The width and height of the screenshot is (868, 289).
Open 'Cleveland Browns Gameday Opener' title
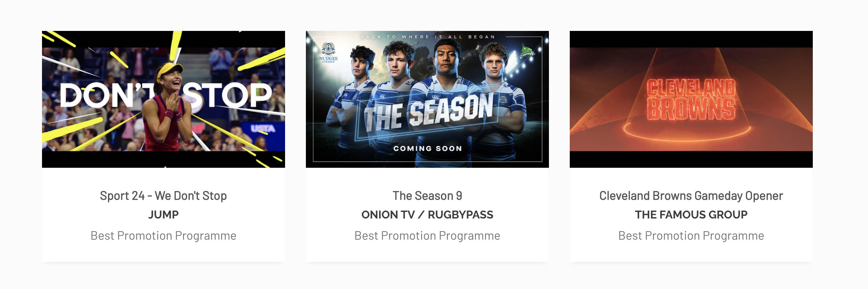point(691,196)
